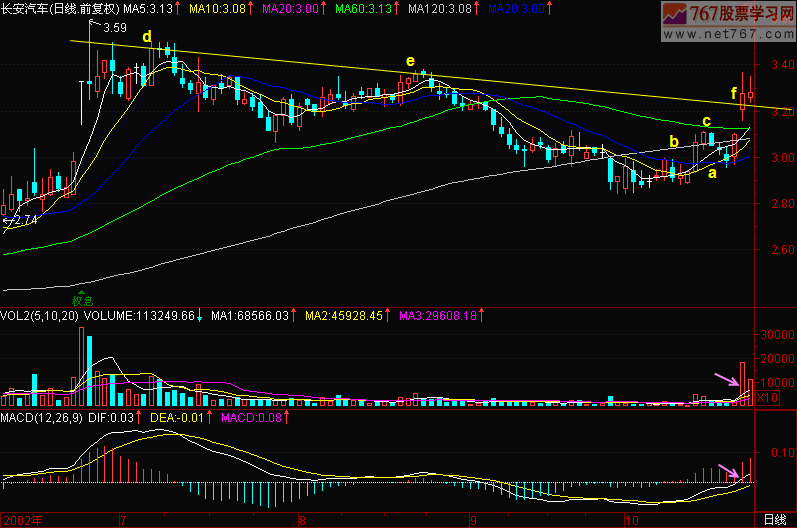The image size is (797, 528).
Task: Click the pink arrow in the volume panel
Action: (x=726, y=380)
